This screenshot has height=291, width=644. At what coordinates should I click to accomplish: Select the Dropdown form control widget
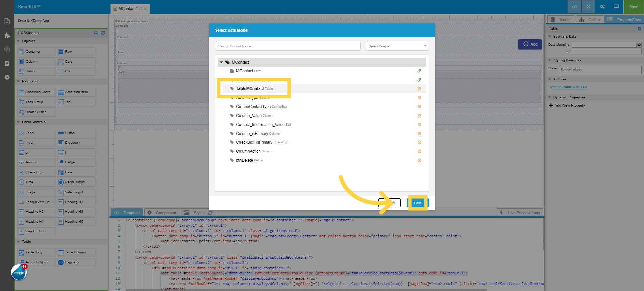(76, 143)
